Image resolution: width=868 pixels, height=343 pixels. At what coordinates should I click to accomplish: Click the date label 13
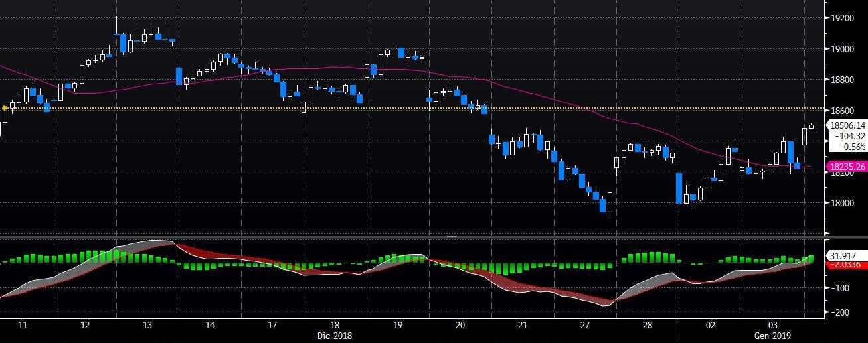click(x=147, y=326)
